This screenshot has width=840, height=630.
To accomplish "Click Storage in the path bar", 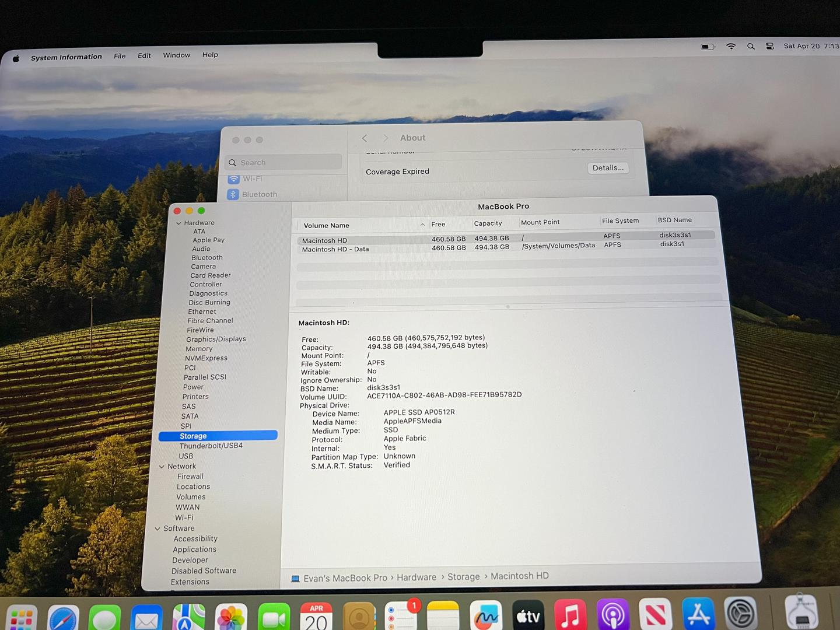I will coord(464,577).
